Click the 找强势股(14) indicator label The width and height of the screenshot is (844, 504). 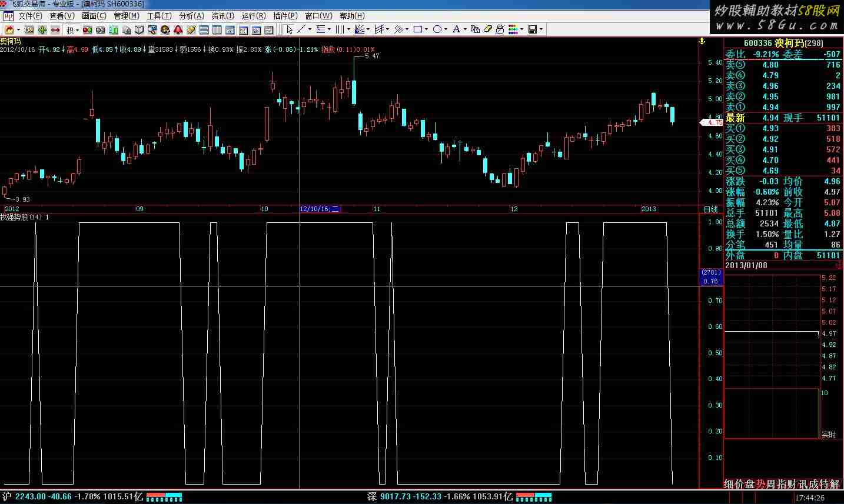coord(21,217)
